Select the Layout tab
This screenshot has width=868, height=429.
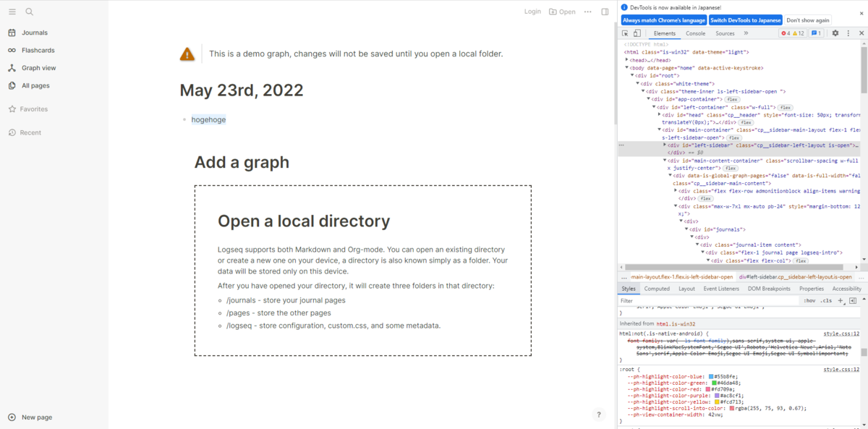686,289
